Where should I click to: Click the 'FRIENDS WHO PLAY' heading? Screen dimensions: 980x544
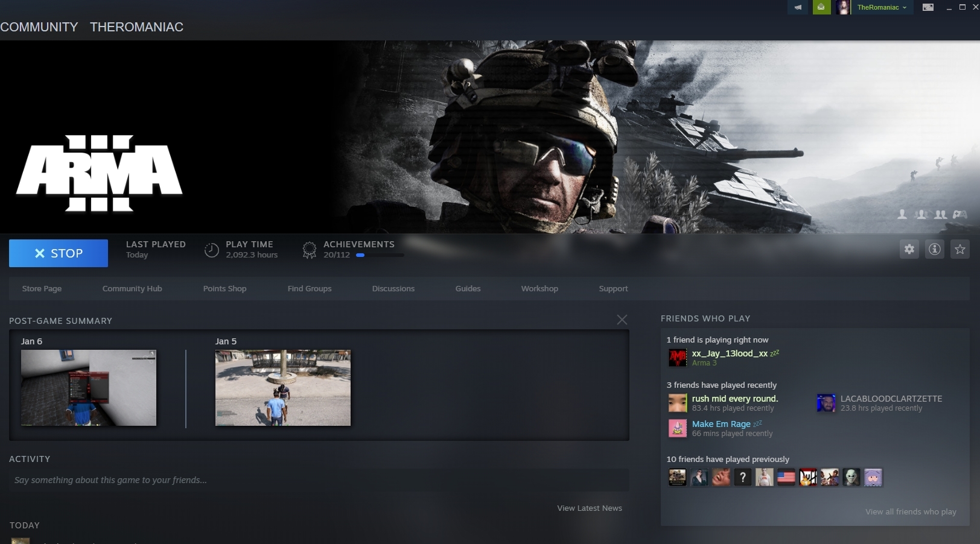click(705, 318)
